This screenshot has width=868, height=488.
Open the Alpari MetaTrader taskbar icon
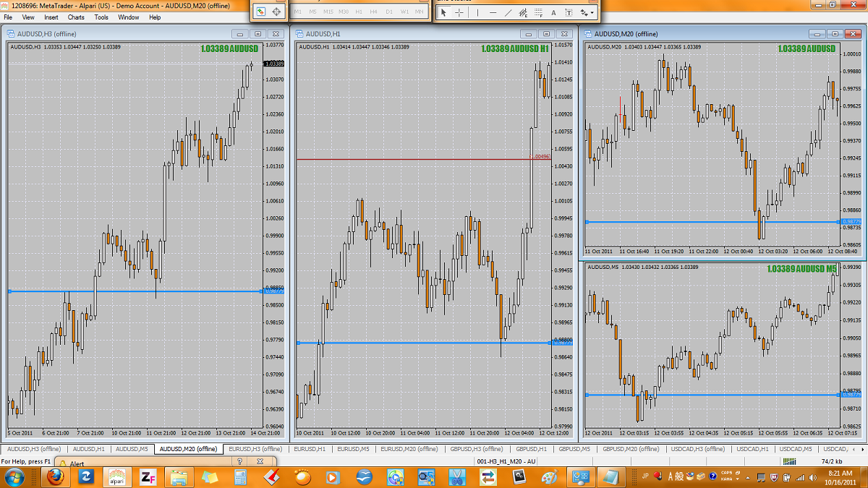pos(117,476)
